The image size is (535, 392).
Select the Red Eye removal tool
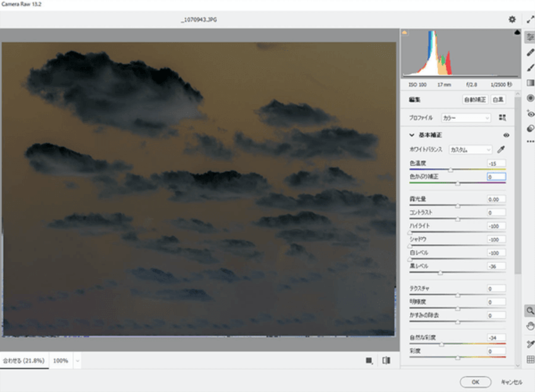click(x=530, y=113)
